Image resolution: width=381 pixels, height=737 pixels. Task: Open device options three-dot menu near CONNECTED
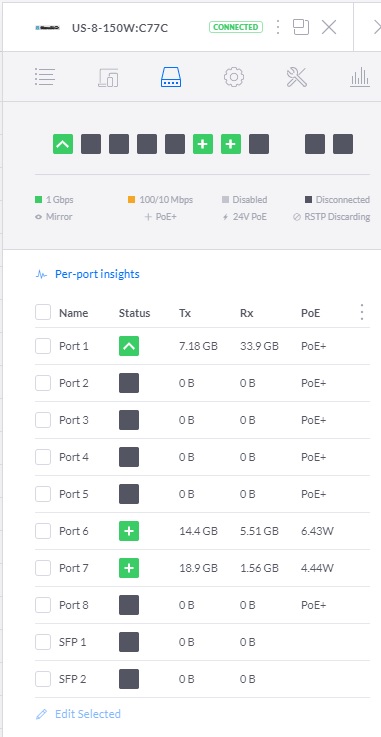[278, 27]
